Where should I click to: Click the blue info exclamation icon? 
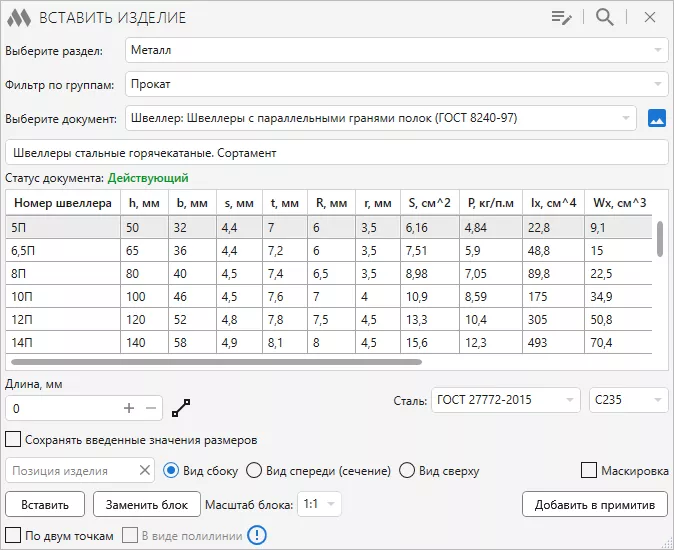point(257,535)
